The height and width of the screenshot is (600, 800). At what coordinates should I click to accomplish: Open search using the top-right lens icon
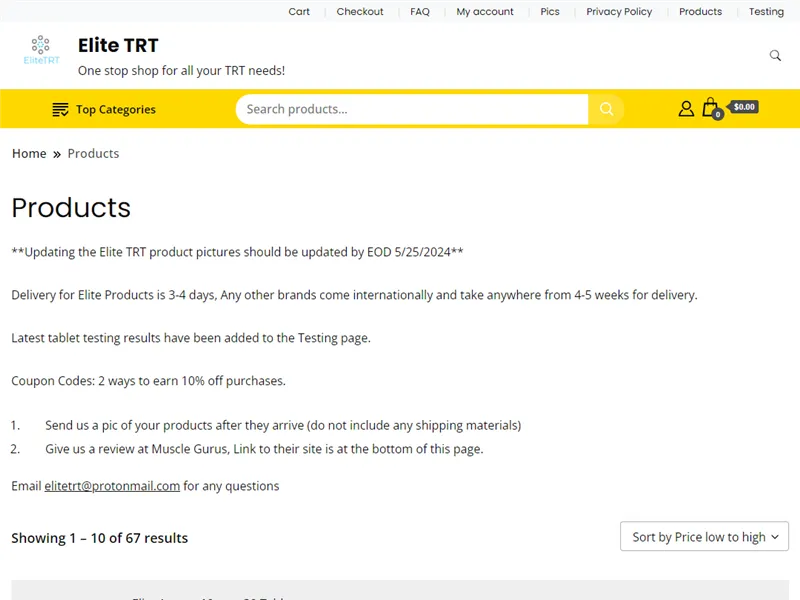(776, 56)
